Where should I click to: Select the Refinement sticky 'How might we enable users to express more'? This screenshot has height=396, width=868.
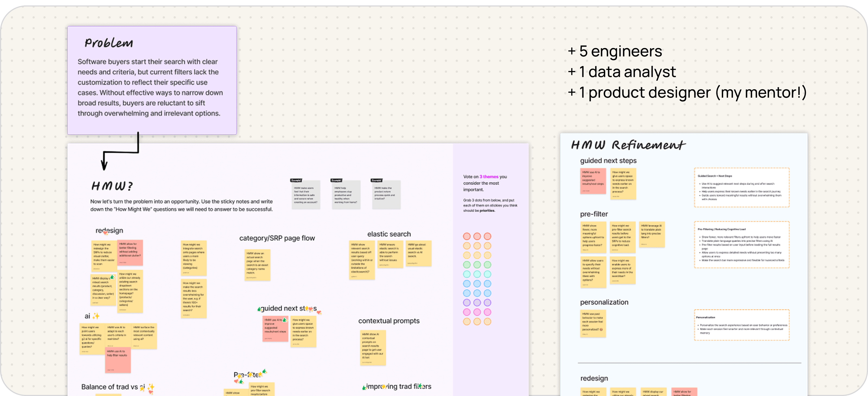point(622,270)
